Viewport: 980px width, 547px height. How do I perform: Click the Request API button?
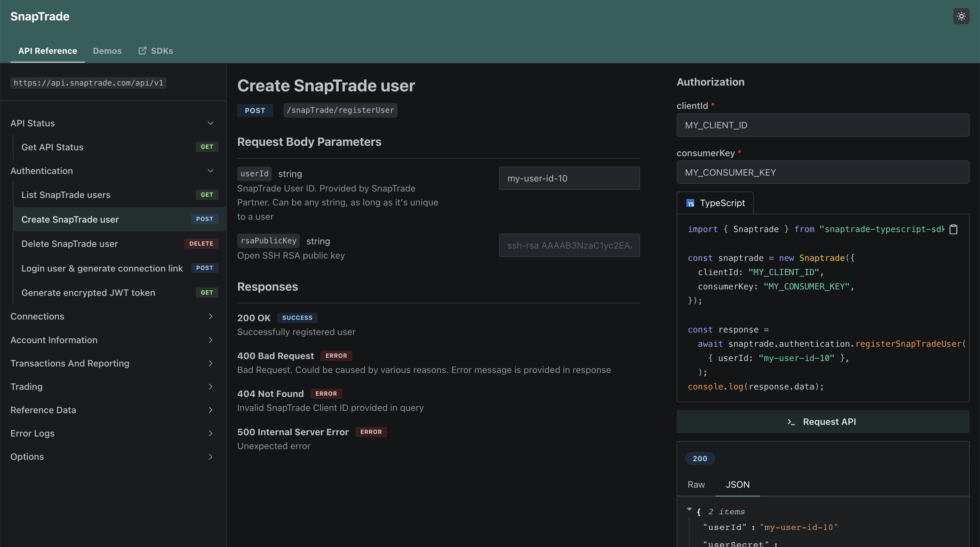pos(823,421)
